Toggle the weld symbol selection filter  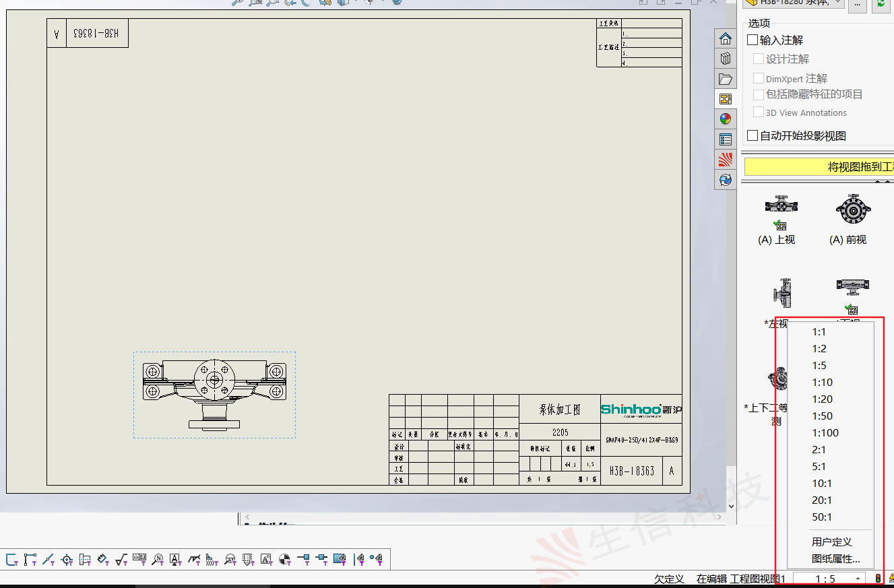pos(194,558)
